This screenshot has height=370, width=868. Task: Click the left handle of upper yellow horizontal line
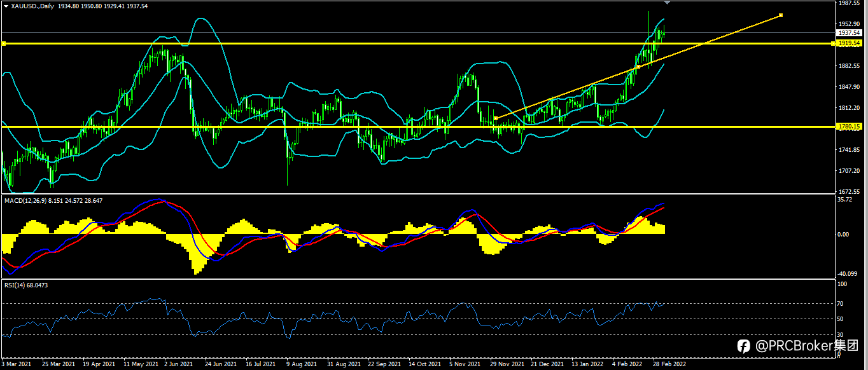[3, 43]
